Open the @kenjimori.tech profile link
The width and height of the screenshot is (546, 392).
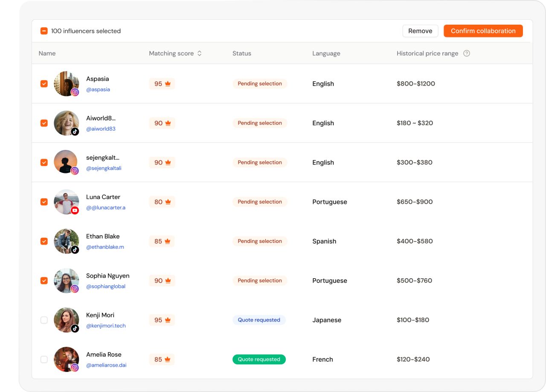(106, 326)
